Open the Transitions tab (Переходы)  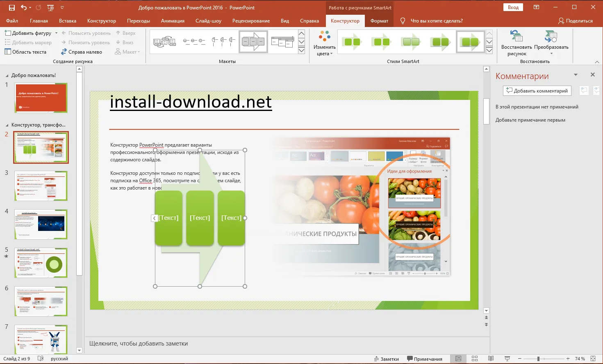point(138,21)
